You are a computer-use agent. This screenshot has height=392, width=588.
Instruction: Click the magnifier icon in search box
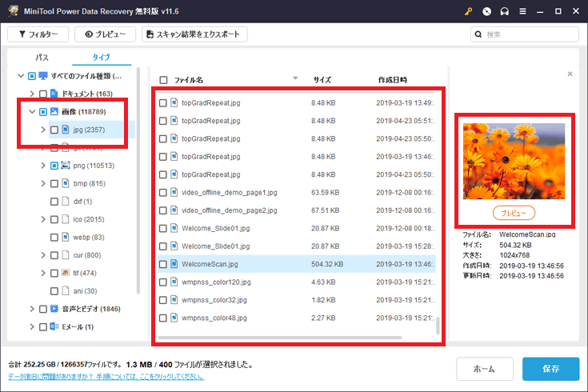click(478, 34)
